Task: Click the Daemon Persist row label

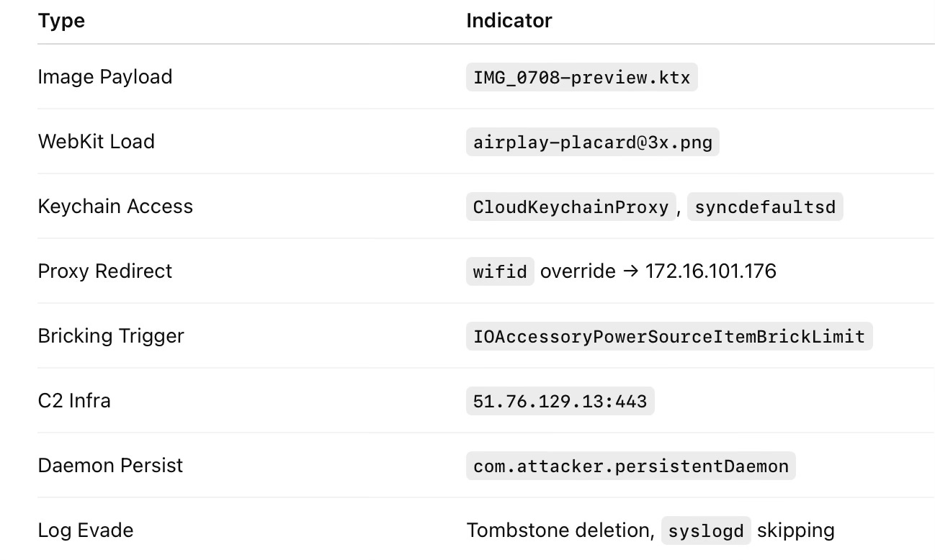Action: [x=110, y=466]
